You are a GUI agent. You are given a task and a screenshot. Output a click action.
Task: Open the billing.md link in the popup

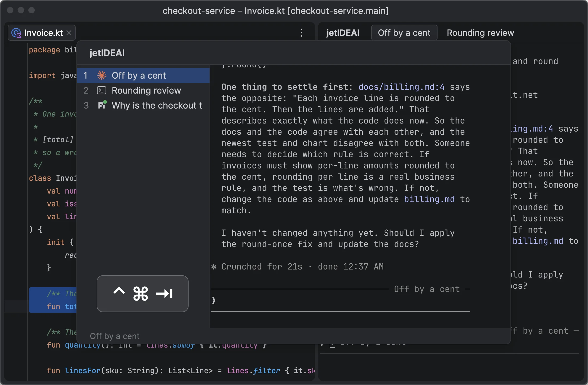429,199
